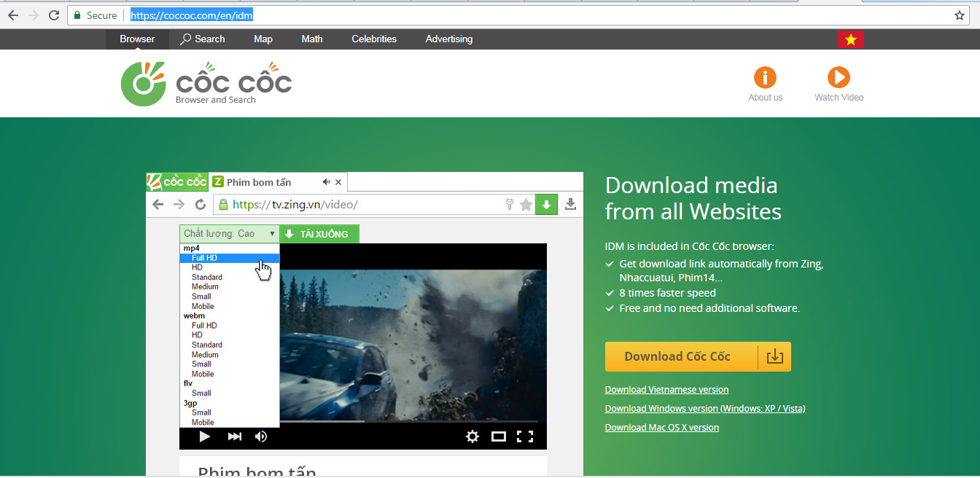Click the Watch Video play icon
This screenshot has height=478, width=980.
839,77
